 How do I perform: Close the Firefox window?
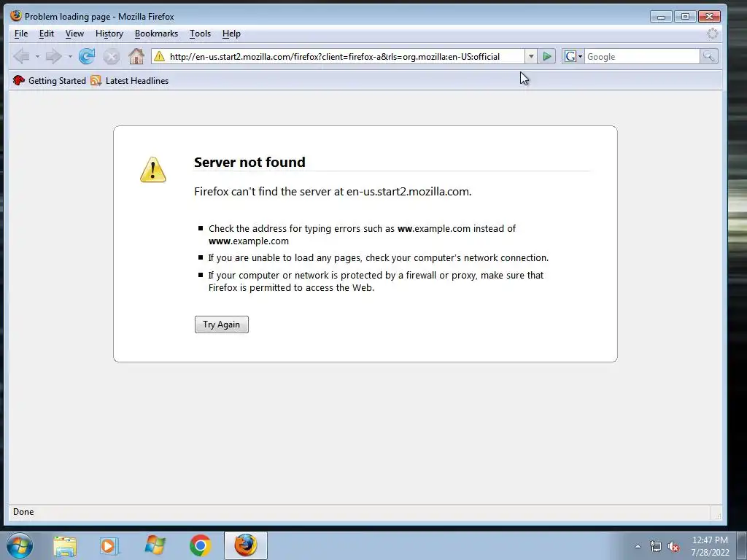click(709, 17)
